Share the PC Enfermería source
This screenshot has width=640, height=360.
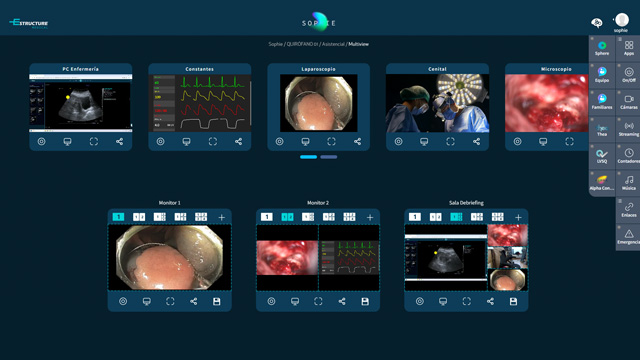point(119,142)
